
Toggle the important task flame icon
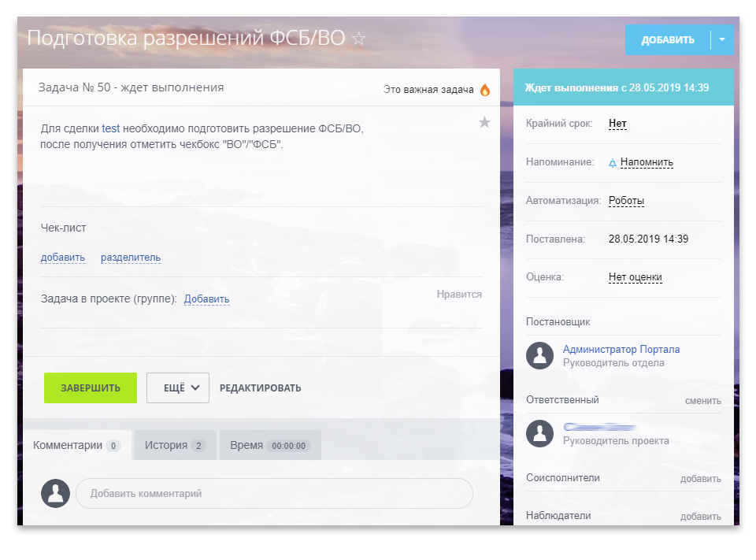pos(485,90)
